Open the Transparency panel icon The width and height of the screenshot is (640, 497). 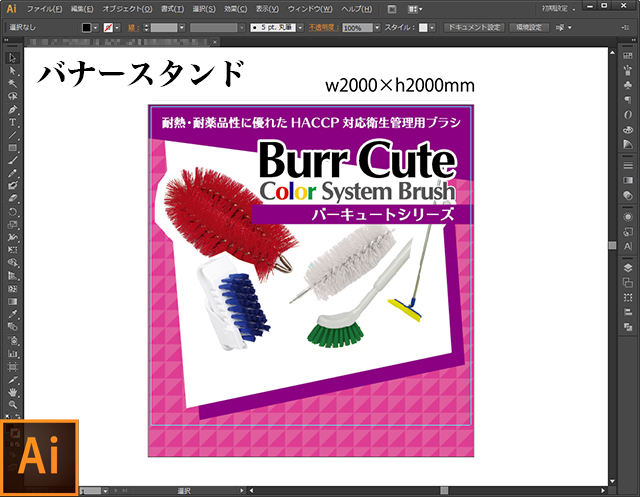point(628,195)
